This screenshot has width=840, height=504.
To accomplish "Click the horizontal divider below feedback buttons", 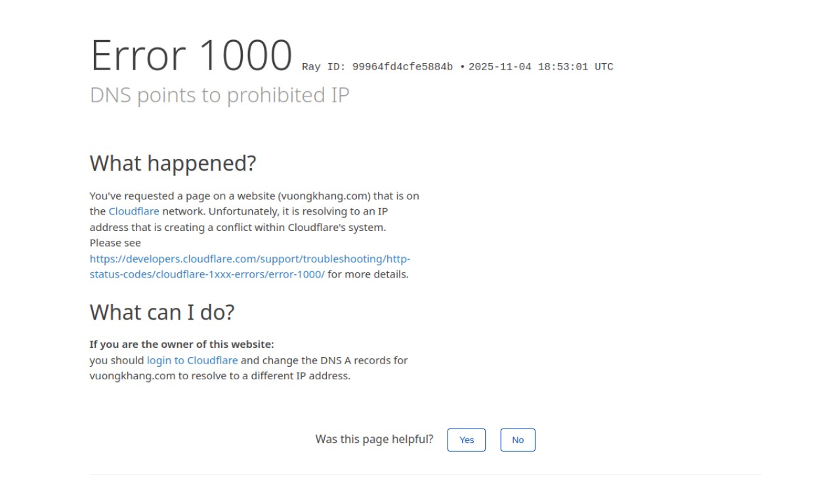I will click(x=425, y=474).
